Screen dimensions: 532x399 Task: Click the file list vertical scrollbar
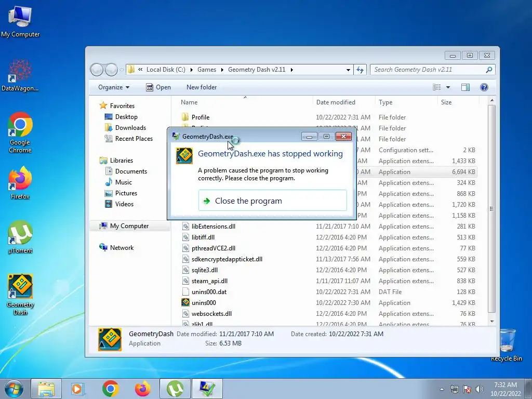[491, 209]
